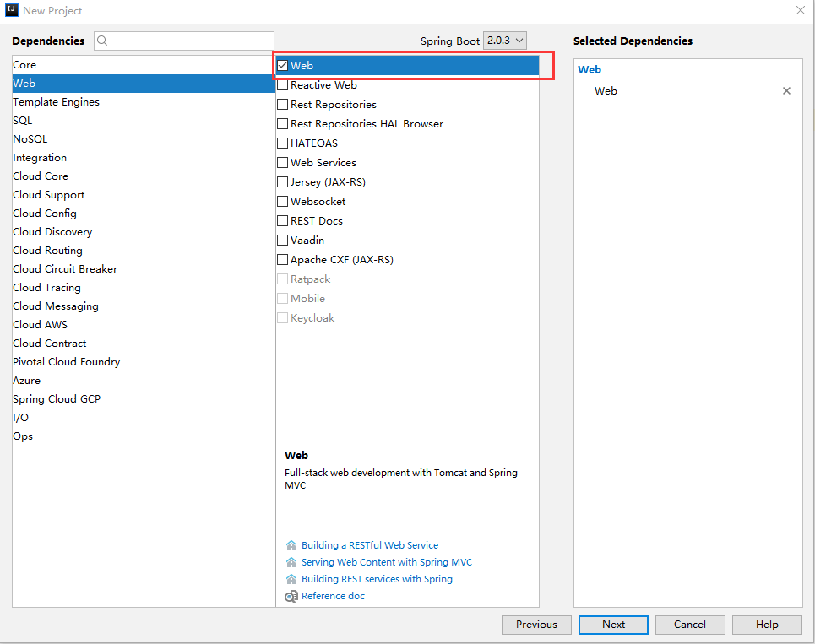This screenshot has width=815, height=644.
Task: Enable the Reactive Web checkbox
Action: (282, 84)
